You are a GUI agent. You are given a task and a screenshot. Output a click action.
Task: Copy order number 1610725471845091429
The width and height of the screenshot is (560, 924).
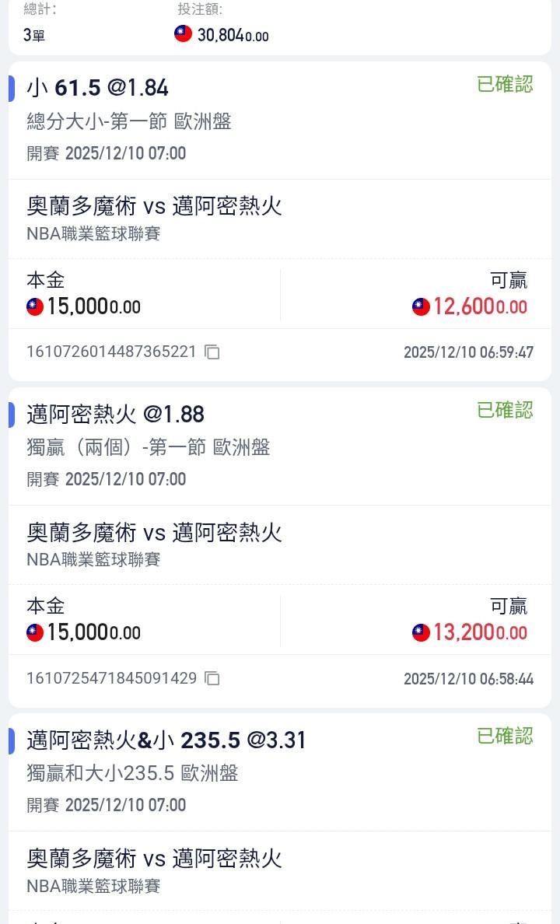[x=212, y=678]
